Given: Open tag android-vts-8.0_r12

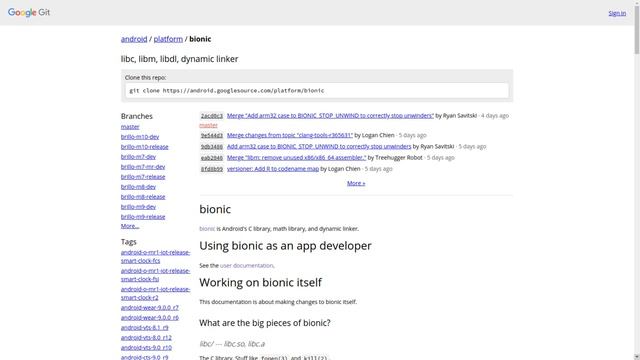Looking at the screenshot, I should 146,338.
